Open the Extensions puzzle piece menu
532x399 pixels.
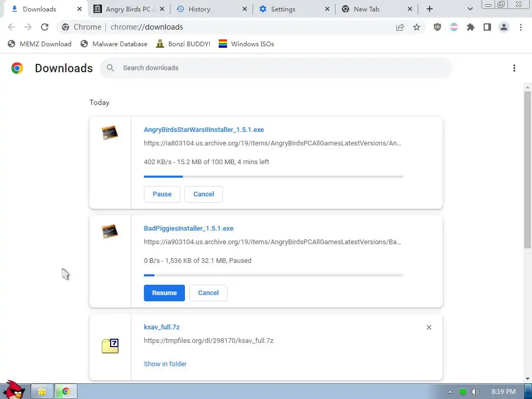click(x=471, y=27)
